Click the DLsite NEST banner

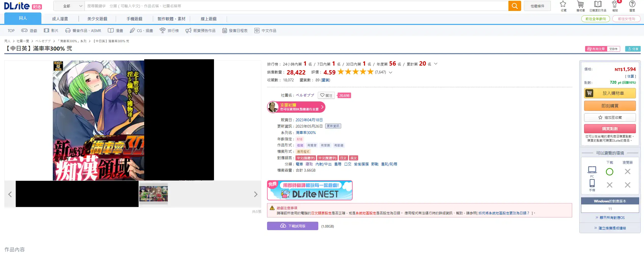point(310,190)
